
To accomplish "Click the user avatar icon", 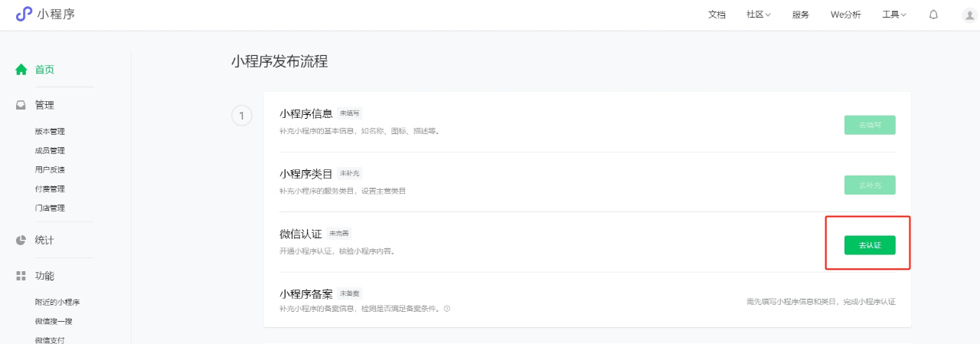I will coord(969,15).
